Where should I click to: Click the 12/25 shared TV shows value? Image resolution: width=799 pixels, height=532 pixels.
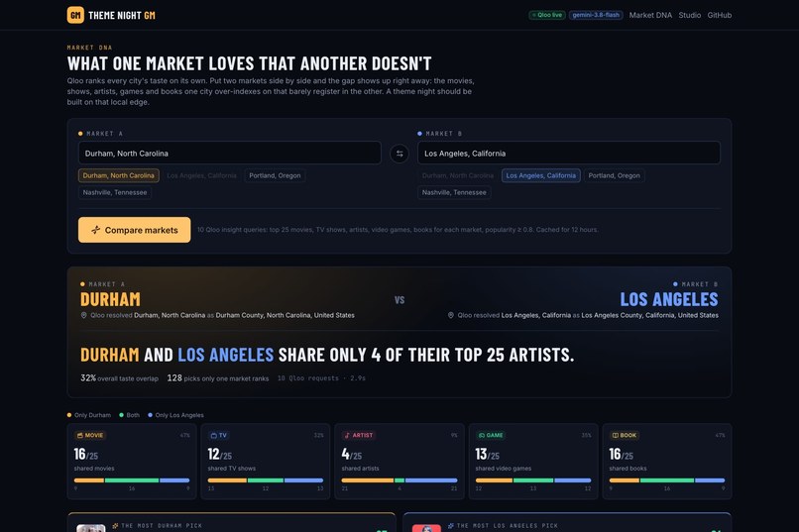pos(220,454)
